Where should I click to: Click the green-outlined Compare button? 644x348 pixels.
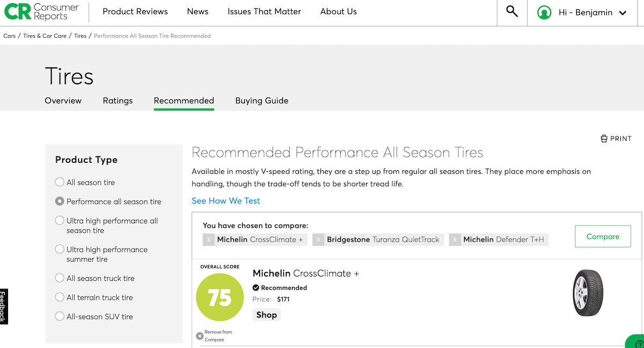(x=603, y=236)
